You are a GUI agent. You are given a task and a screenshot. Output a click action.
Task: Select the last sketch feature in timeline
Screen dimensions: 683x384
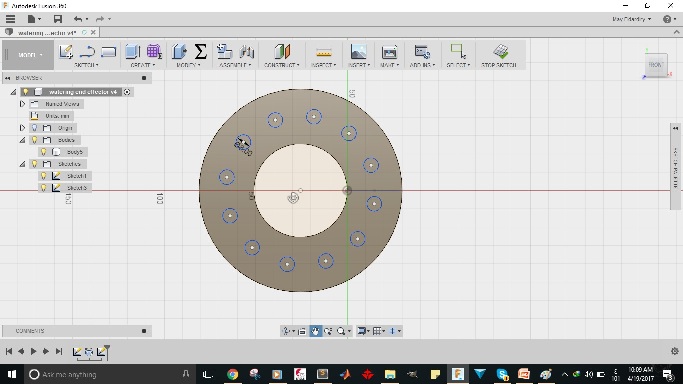(x=102, y=351)
